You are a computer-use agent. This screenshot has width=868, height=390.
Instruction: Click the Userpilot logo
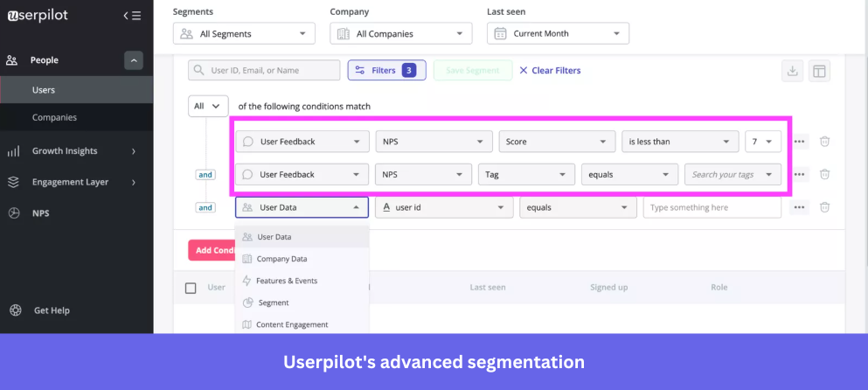pos(38,16)
